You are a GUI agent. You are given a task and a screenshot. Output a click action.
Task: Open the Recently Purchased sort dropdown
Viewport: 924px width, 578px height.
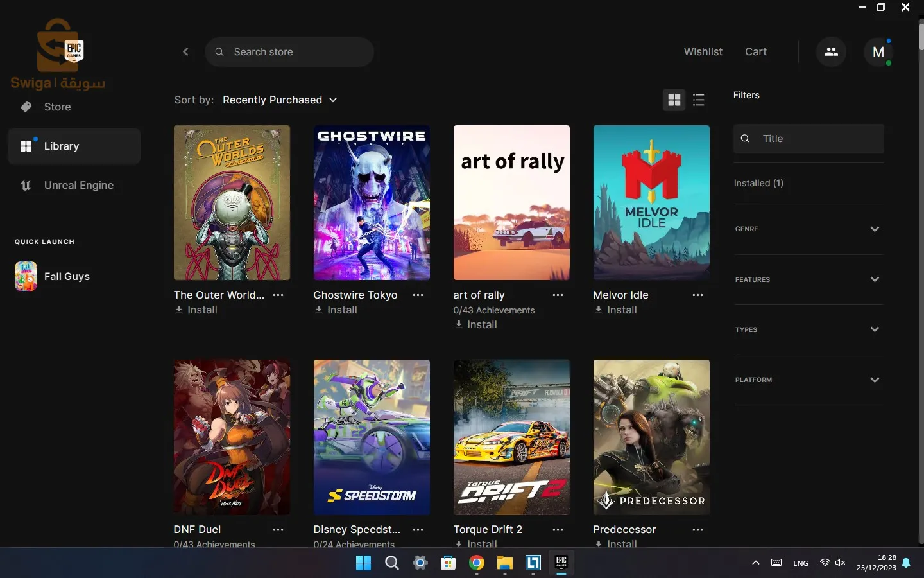tap(280, 100)
